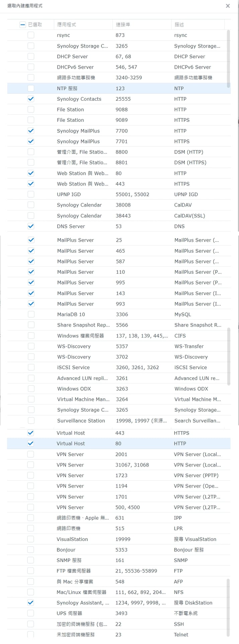Sort by 已選取 column header
The width and height of the screenshot is (239, 644).
coord(35,24)
